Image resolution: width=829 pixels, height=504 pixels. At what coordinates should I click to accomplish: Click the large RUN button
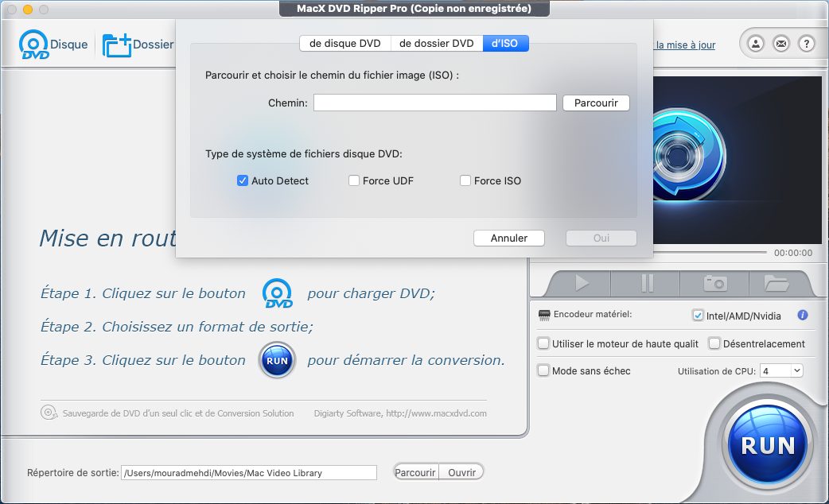[768, 445]
